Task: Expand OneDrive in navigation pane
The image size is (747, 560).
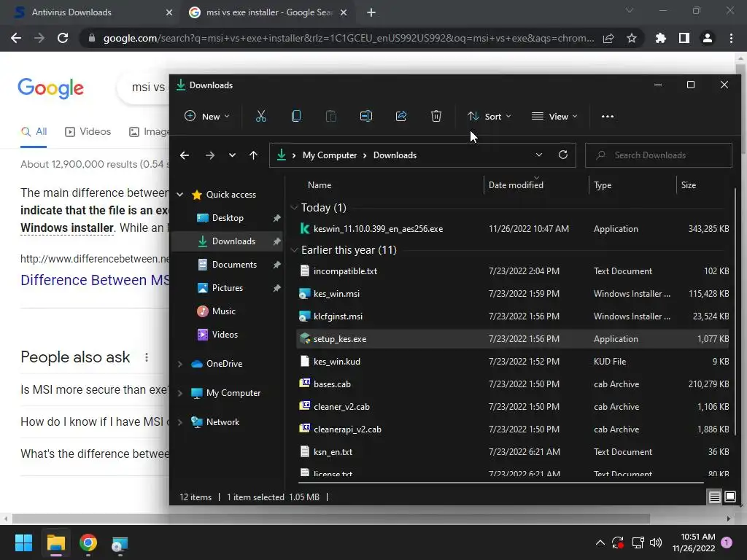Action: pos(180,364)
